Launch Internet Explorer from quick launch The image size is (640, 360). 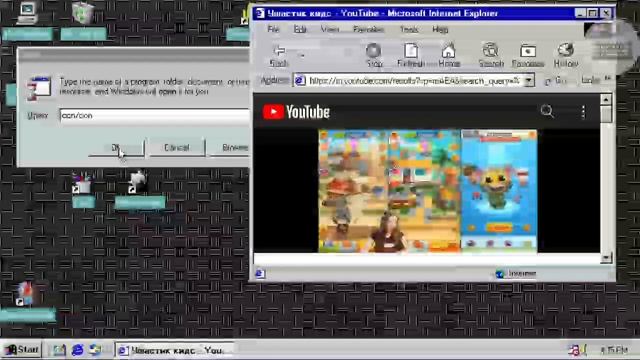point(78,350)
